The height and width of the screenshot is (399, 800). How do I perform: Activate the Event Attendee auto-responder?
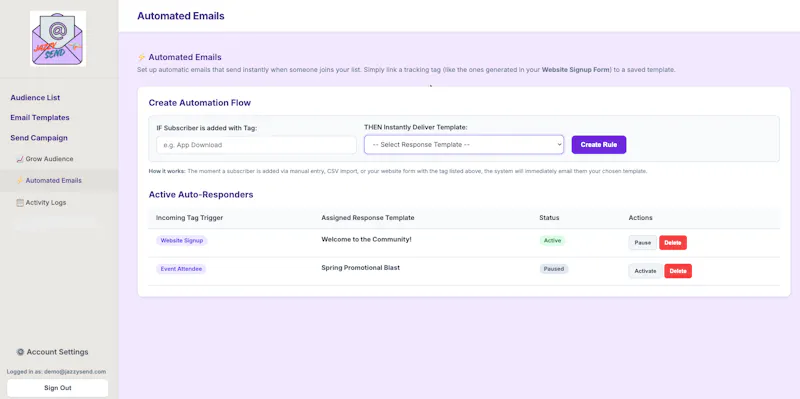[x=645, y=271]
